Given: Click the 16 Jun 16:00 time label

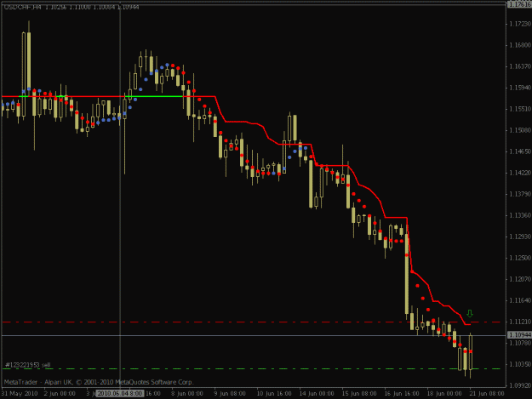Looking at the screenshot, I should coord(402,394).
